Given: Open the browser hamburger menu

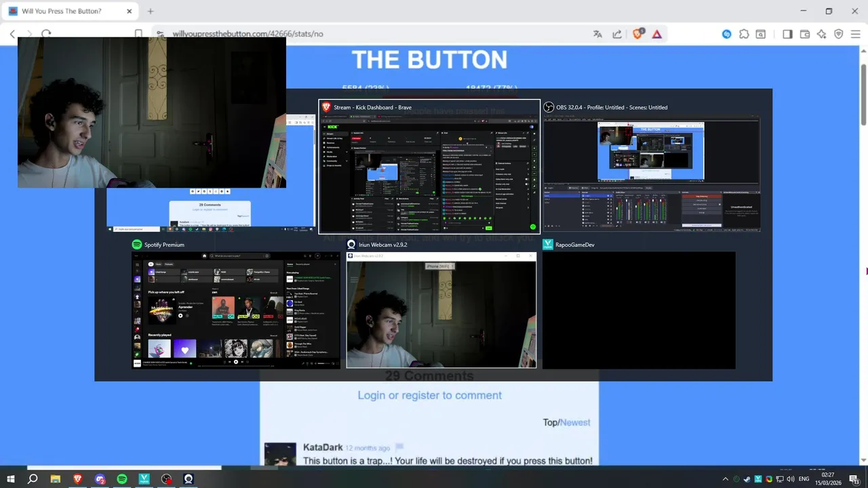Looking at the screenshot, I should click(x=856, y=34).
